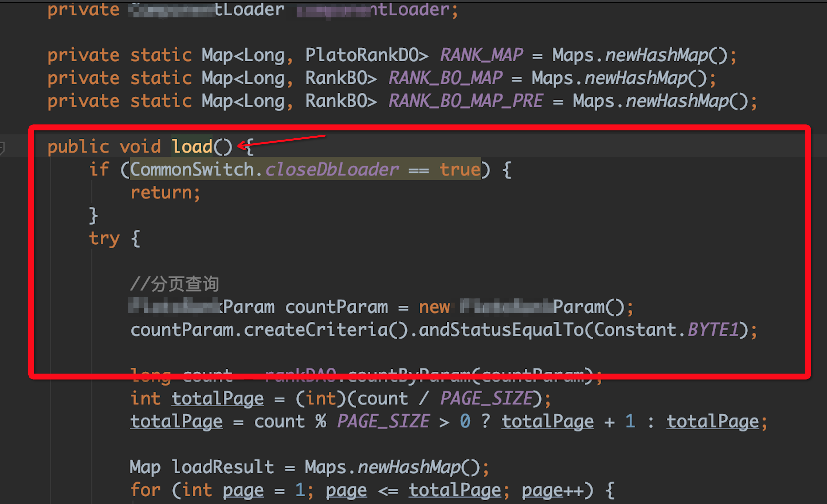Click the CommonSwitch class name
This screenshot has height=504, width=827.
(192, 169)
